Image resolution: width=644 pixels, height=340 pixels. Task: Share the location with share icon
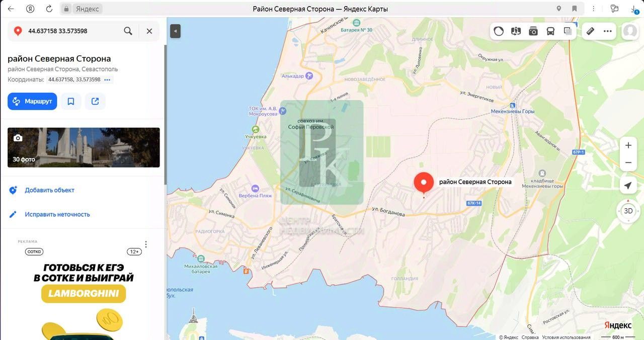95,101
